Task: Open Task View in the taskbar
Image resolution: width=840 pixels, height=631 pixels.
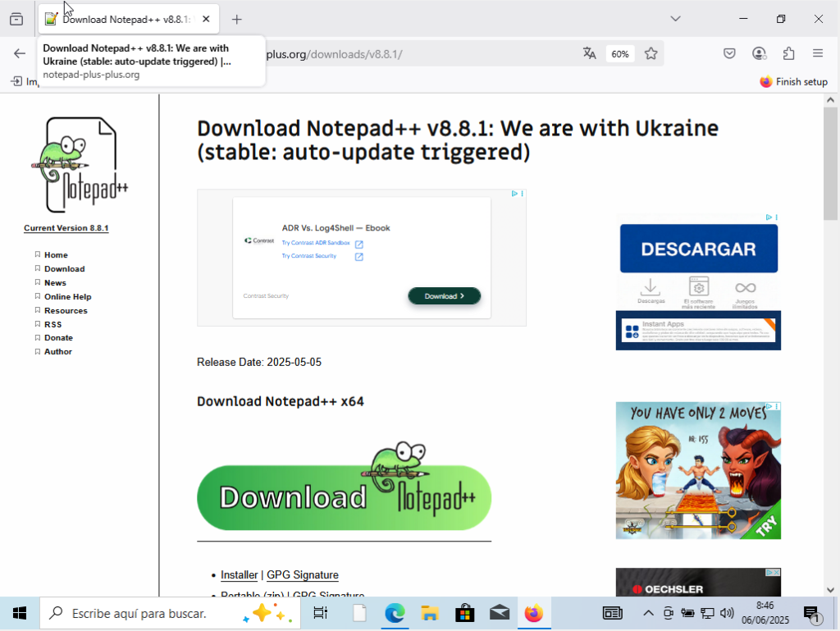Action: [321, 613]
